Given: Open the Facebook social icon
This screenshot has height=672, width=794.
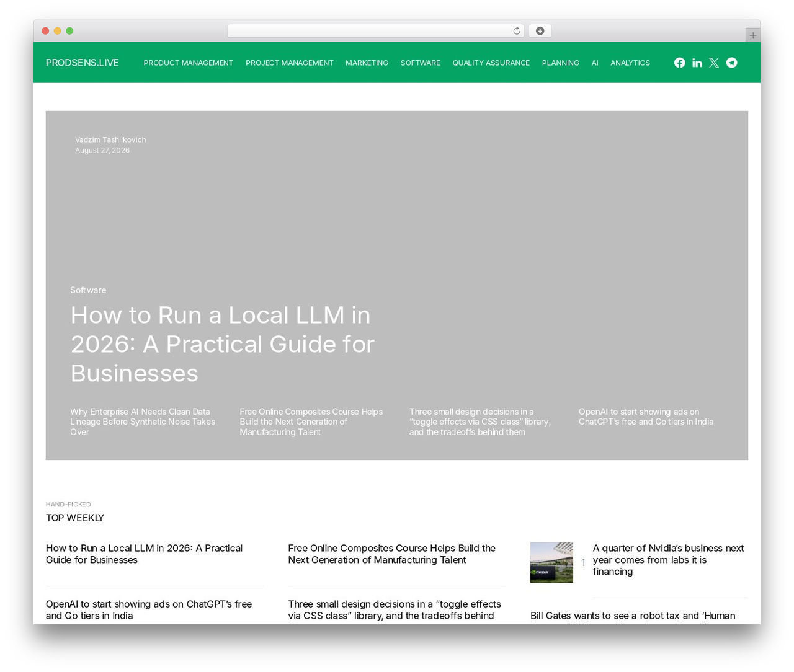Looking at the screenshot, I should click(x=680, y=63).
